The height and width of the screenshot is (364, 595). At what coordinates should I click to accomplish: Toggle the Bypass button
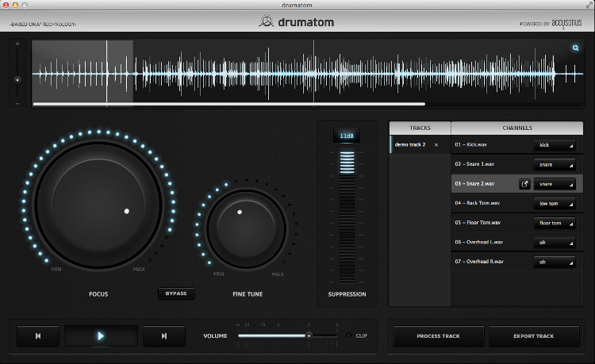(176, 293)
